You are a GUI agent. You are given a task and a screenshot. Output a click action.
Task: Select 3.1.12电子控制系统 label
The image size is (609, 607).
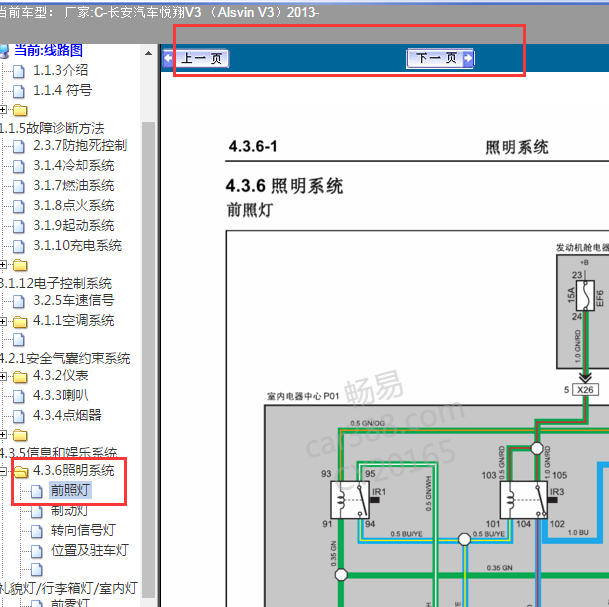(56, 283)
